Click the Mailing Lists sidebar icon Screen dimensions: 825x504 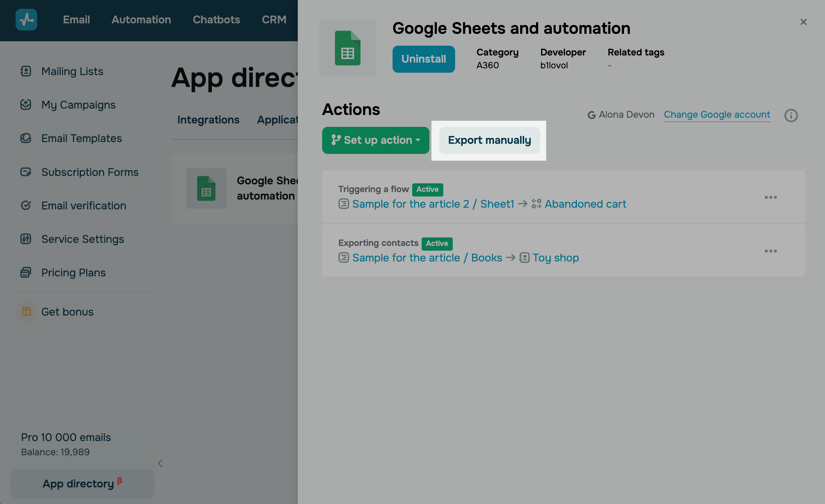[26, 71]
